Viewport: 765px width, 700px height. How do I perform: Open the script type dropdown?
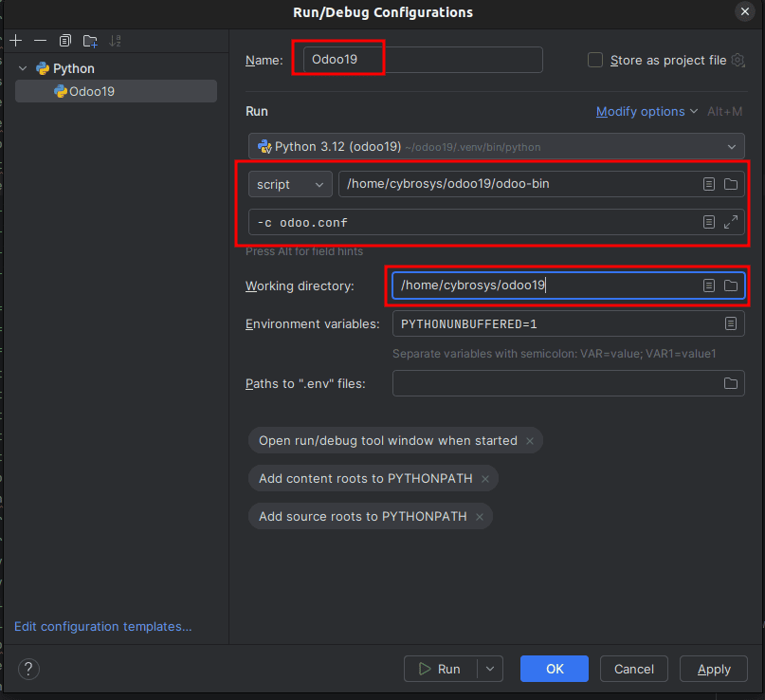click(290, 184)
